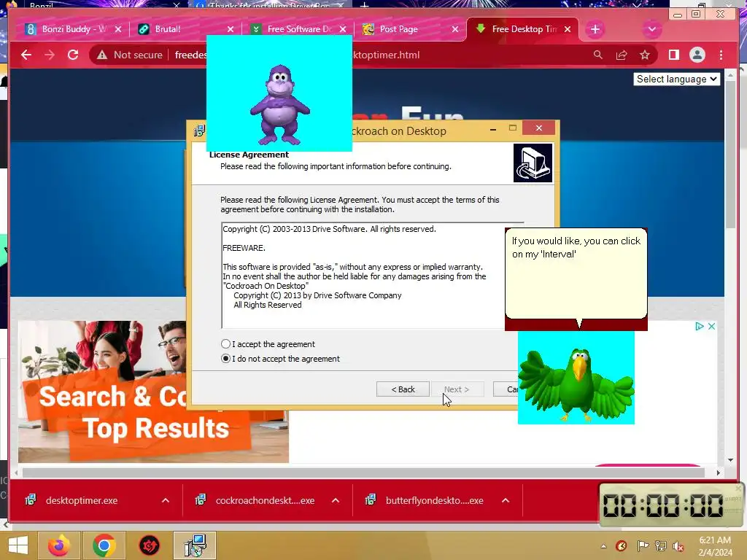747x560 pixels.
Task: Open the Chrome profile avatar
Action: pos(697,55)
